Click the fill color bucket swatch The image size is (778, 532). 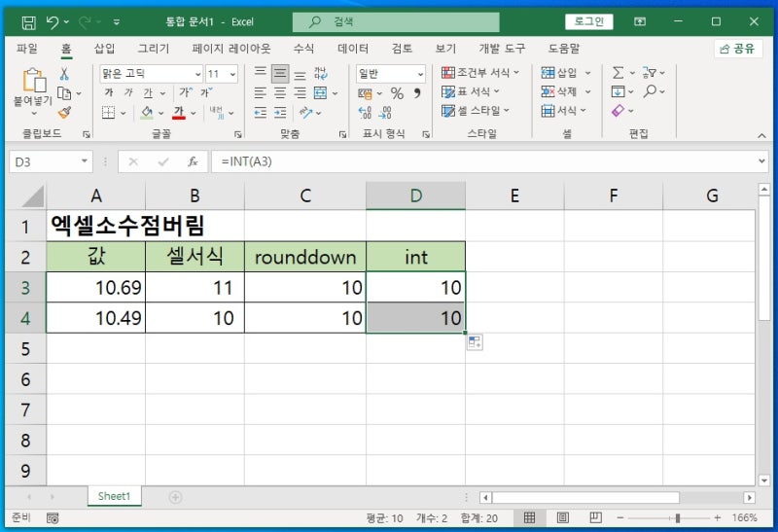147,113
